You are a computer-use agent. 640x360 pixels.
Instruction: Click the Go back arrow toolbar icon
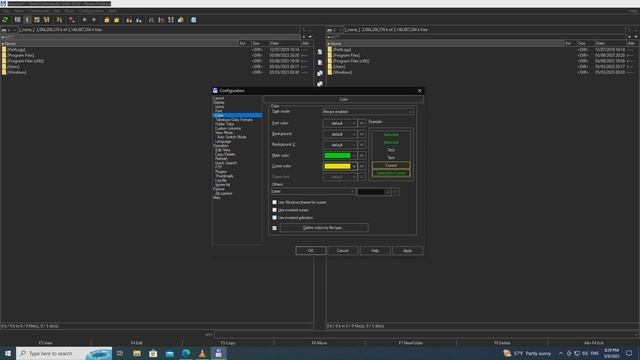[84, 20]
